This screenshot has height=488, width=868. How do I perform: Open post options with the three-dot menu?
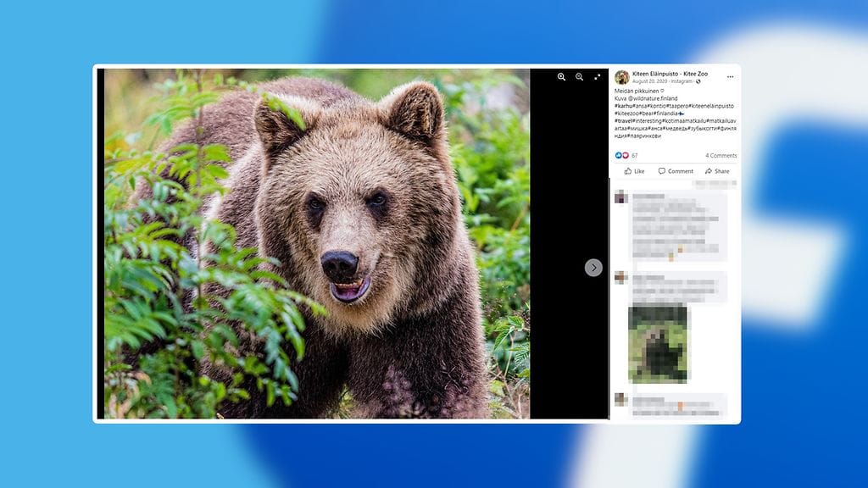[731, 75]
